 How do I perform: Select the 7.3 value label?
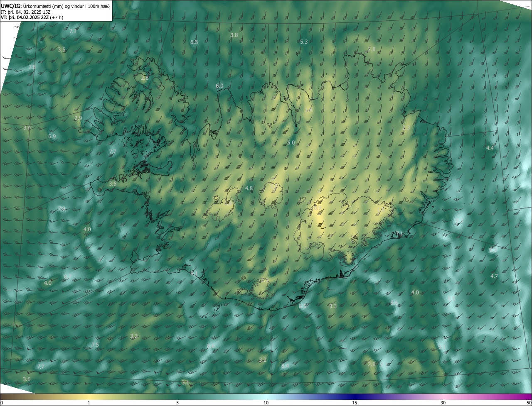pyautogui.click(x=73, y=31)
